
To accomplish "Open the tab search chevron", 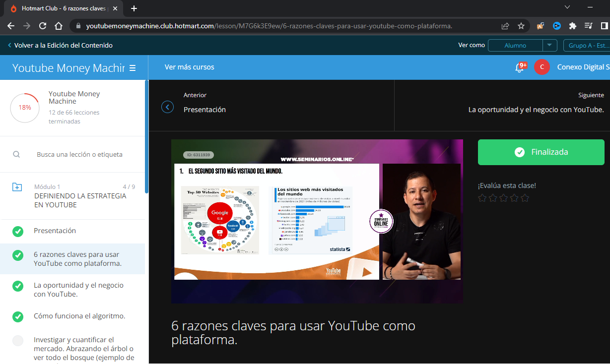I will [x=568, y=7].
